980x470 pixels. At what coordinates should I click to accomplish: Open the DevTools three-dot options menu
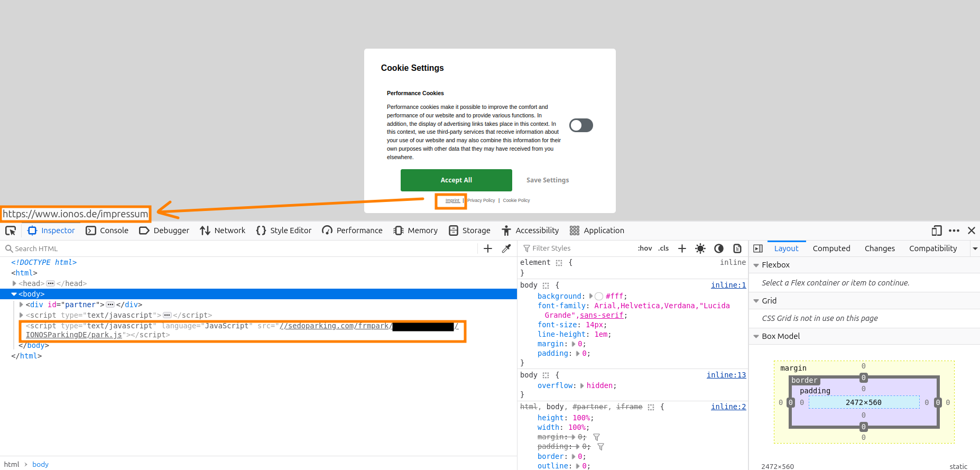[x=954, y=231]
